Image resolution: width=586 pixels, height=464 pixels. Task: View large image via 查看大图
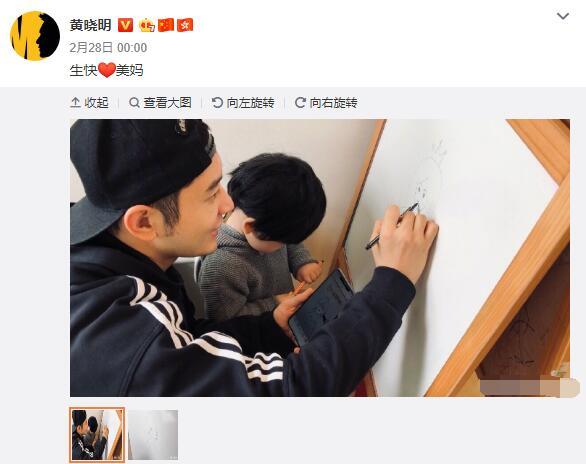pyautogui.click(x=160, y=102)
